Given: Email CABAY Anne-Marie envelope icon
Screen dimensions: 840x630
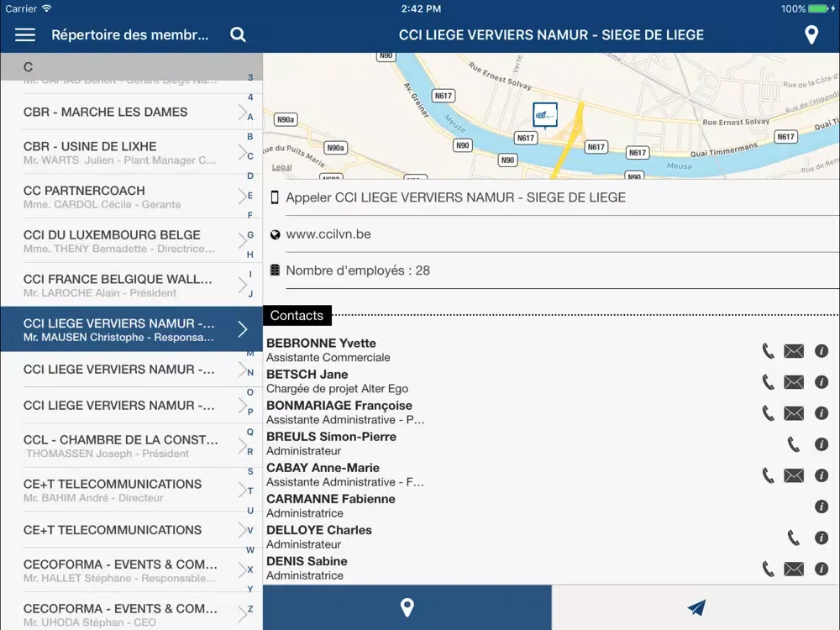Looking at the screenshot, I should coord(794,475).
